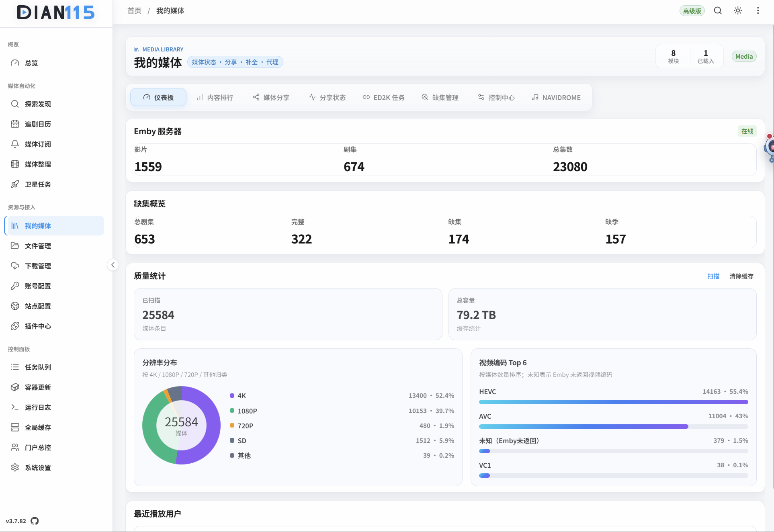Screen dimensions: 774x532
Task: Click the 8 模块 counter
Action: 673,56
